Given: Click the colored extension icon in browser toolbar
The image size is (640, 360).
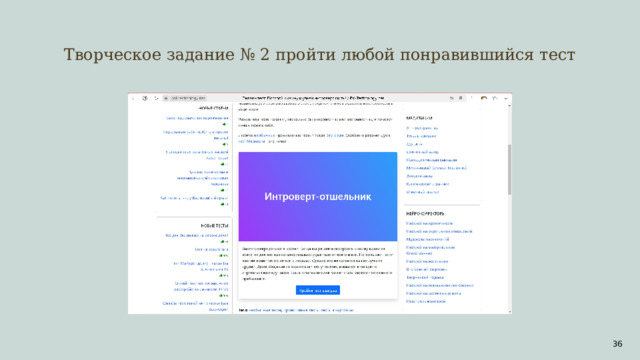Looking at the screenshot, I should (484, 98).
